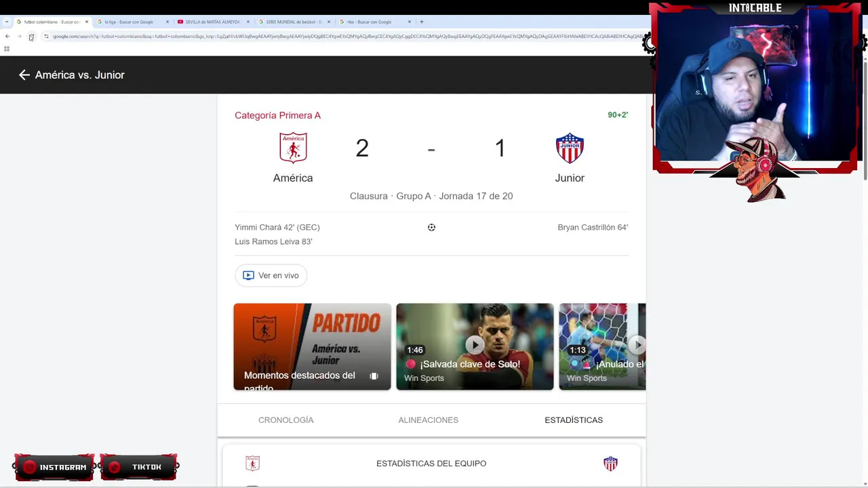Viewport: 868px width, 488px height.
Task: Open the 'Momentos destacados del partido' thumbnail
Action: click(312, 346)
